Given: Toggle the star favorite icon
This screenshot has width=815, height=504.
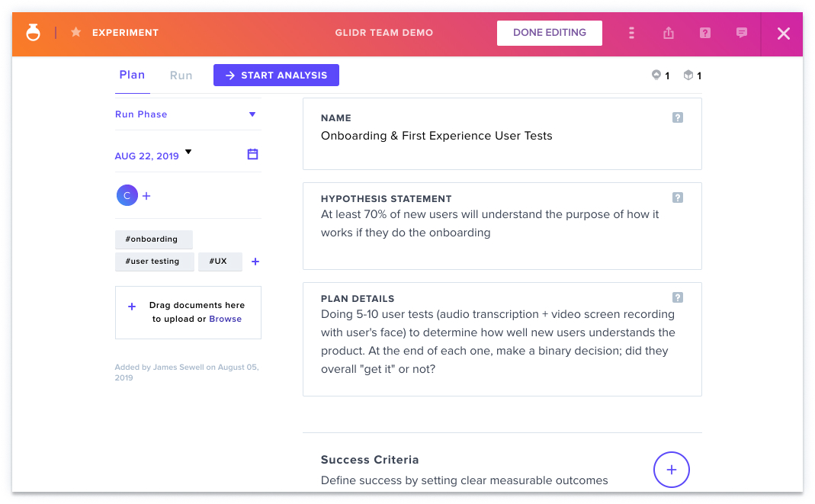Looking at the screenshot, I should coord(76,32).
